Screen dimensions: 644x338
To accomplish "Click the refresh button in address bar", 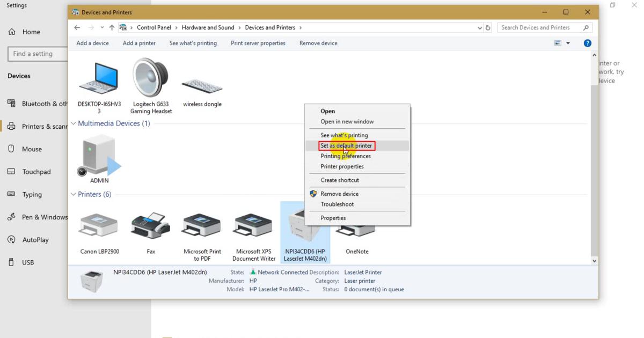I will [x=488, y=28].
